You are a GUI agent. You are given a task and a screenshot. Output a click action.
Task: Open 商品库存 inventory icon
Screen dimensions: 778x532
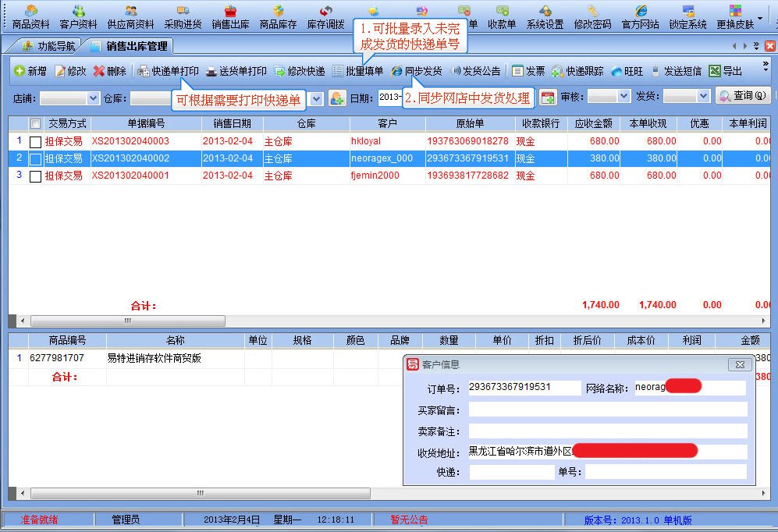(278, 17)
